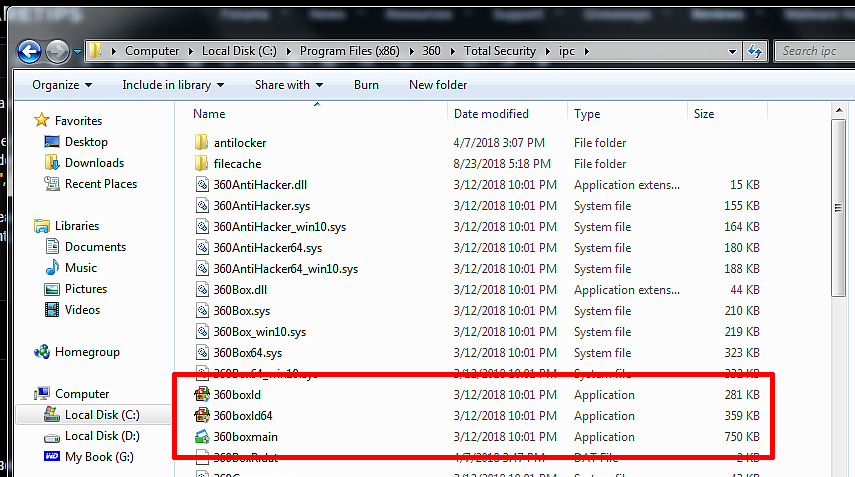
Task: Click the folder icon in the address bar
Action: pyautogui.click(x=95, y=51)
